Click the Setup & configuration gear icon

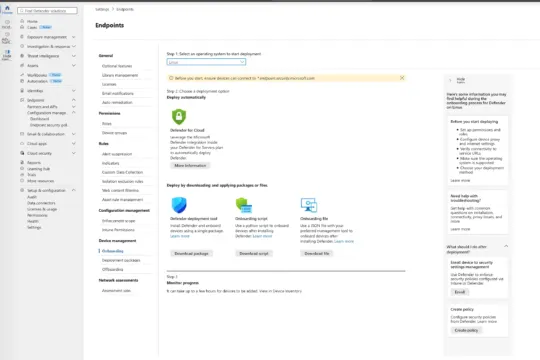tap(22, 190)
